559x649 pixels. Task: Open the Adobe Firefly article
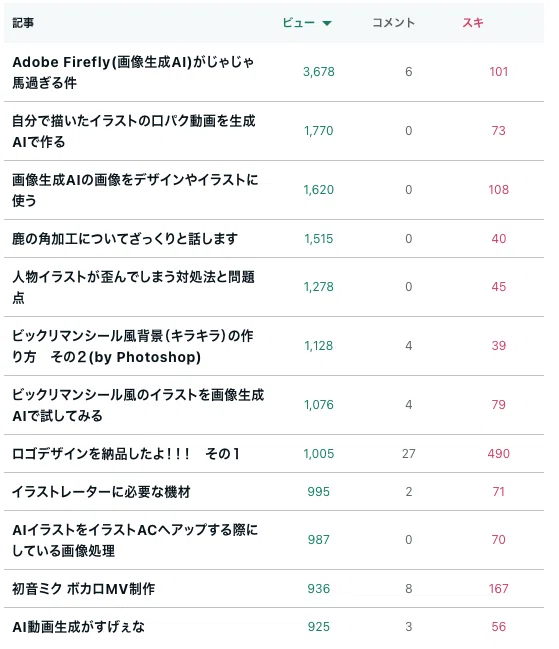[133, 72]
